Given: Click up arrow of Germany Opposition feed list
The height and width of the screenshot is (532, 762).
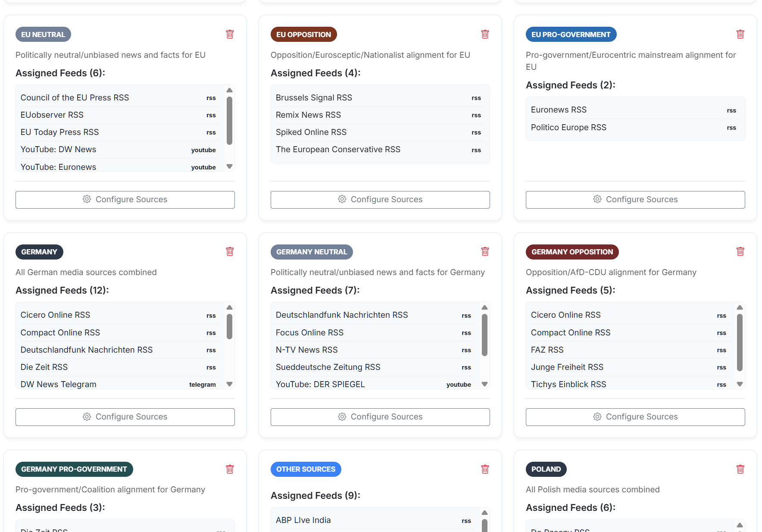Looking at the screenshot, I should (x=740, y=307).
